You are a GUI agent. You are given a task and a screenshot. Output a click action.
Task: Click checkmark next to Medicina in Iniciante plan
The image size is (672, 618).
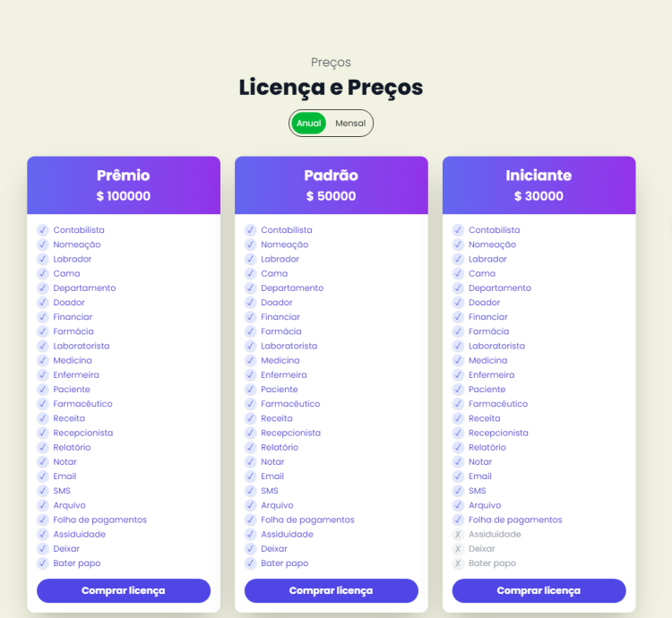458,361
